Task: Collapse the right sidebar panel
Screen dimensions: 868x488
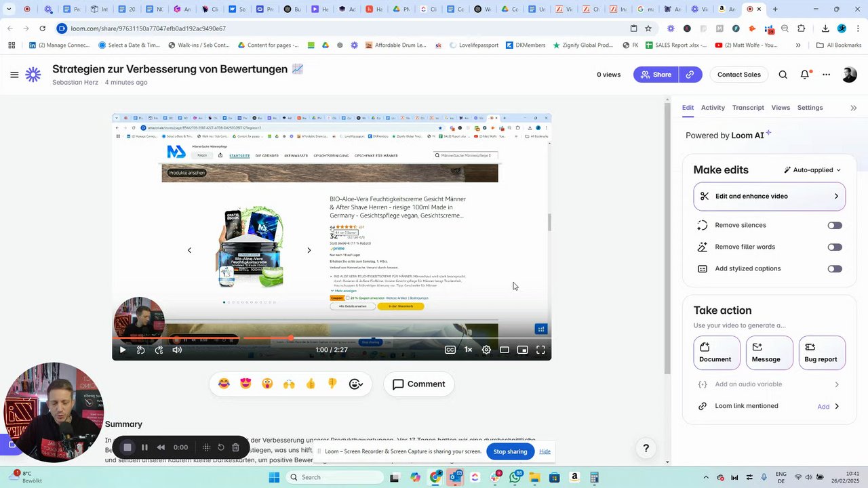Action: point(854,108)
